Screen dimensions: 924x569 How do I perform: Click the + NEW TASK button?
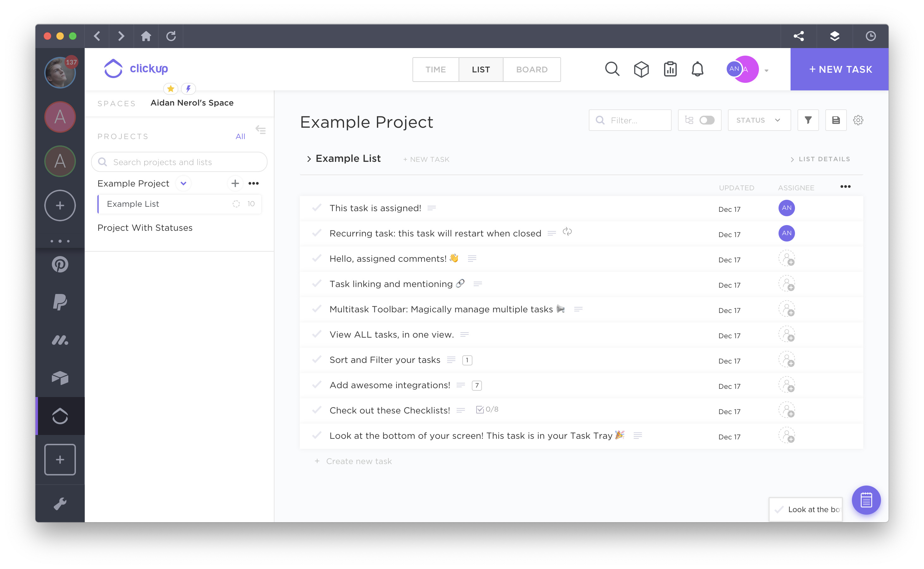point(839,69)
